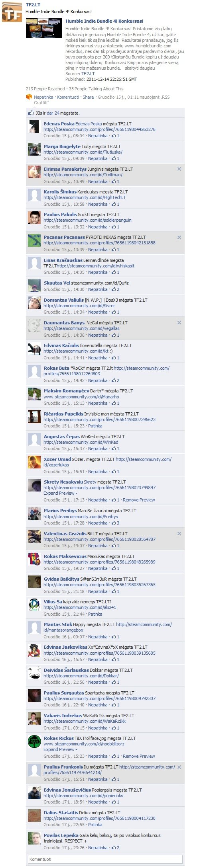Click the Komentuoti comment input box
199x868 pixels.
[105, 859]
